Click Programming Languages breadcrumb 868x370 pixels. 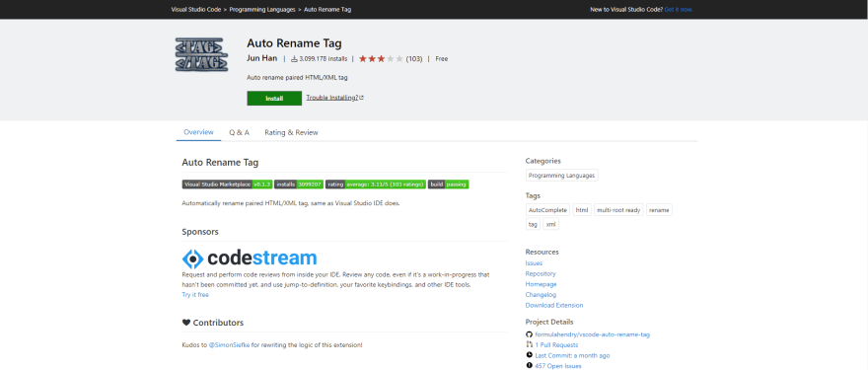pyautogui.click(x=263, y=10)
